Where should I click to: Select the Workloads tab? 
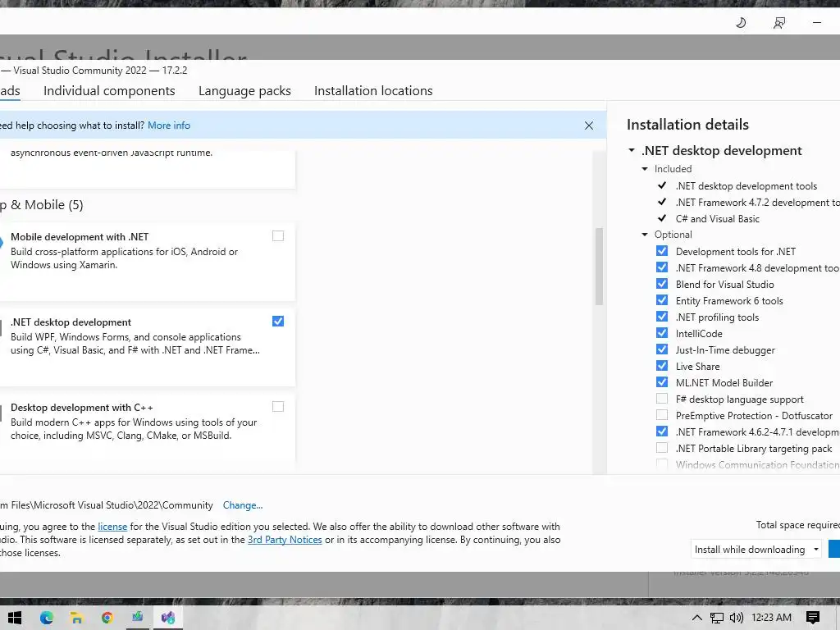(10, 90)
